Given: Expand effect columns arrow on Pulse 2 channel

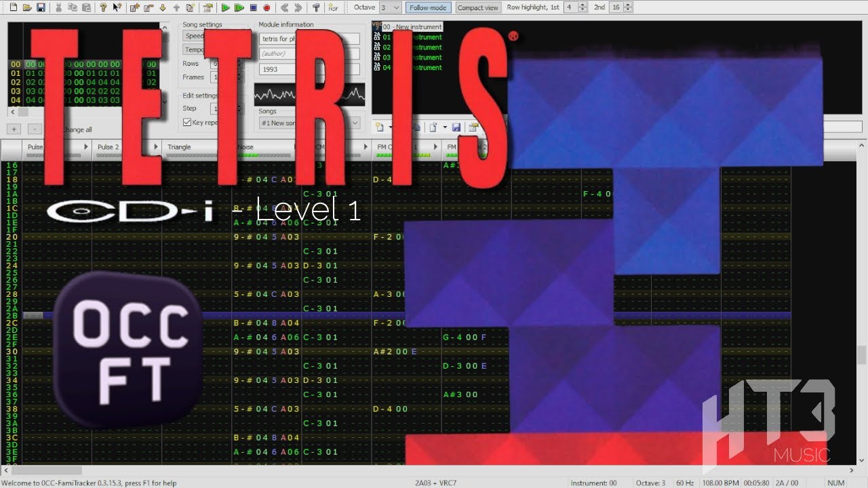Looking at the screenshot, I should (x=157, y=146).
